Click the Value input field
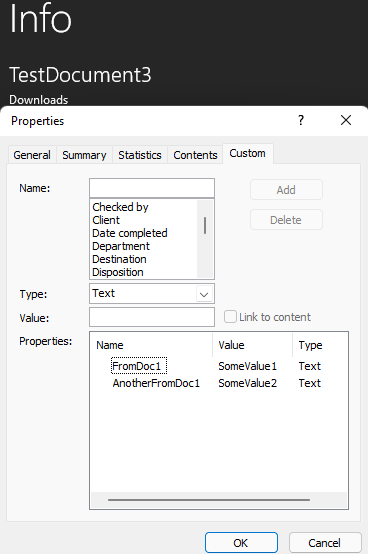The height and width of the screenshot is (554, 368). tap(152, 317)
